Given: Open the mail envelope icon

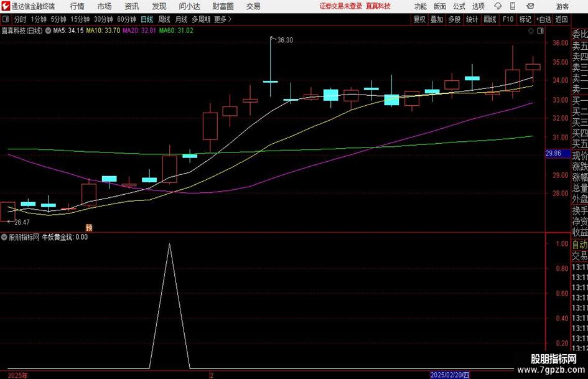Looking at the screenshot, I should click(x=530, y=6).
